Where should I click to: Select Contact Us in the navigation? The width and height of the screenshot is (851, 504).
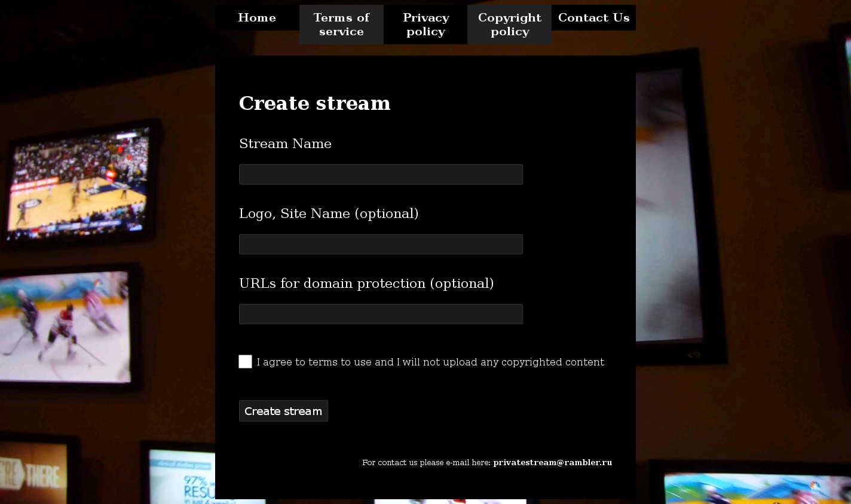pyautogui.click(x=593, y=18)
